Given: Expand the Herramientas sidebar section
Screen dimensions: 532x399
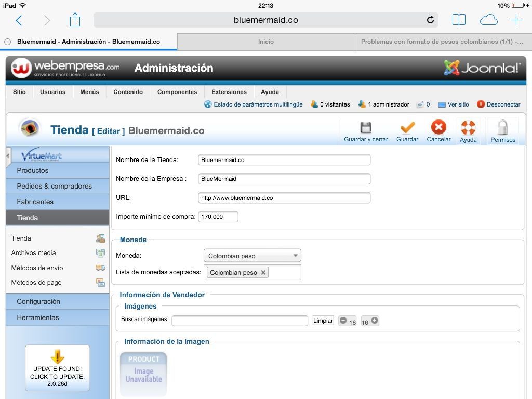Looking at the screenshot, I should click(x=58, y=317).
